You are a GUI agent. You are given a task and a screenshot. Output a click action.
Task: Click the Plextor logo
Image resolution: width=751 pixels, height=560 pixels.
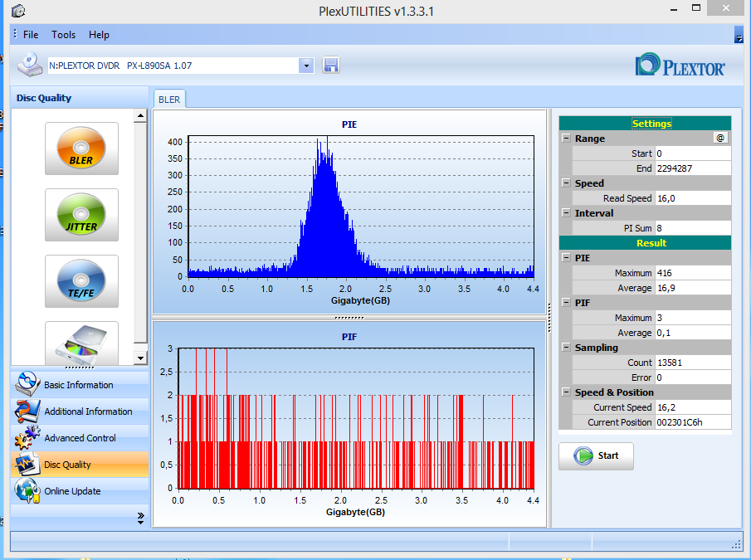[680, 65]
